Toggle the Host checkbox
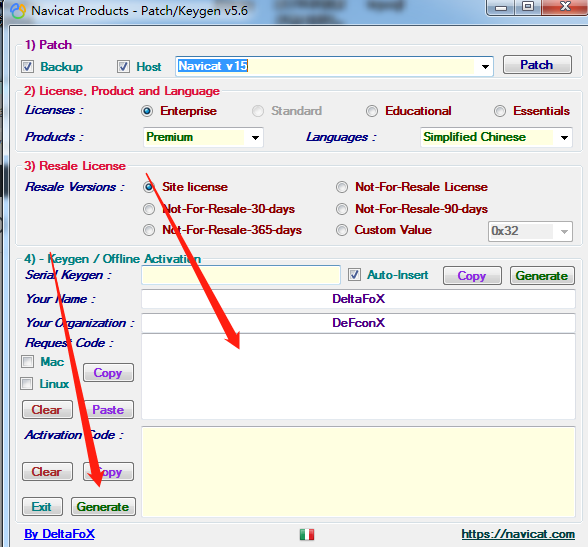The width and height of the screenshot is (588, 547). point(123,67)
